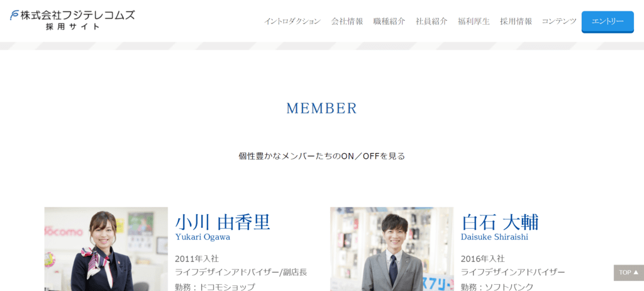Select 社員紹介 in the navigation
Image resolution: width=644 pixels, height=291 pixels.
click(x=431, y=21)
